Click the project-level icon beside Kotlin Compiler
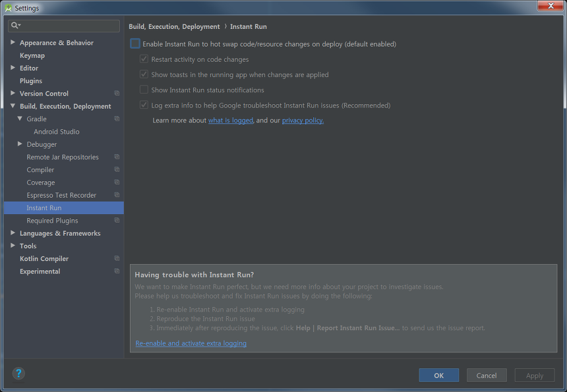Viewport: 567px width, 392px height. click(117, 259)
